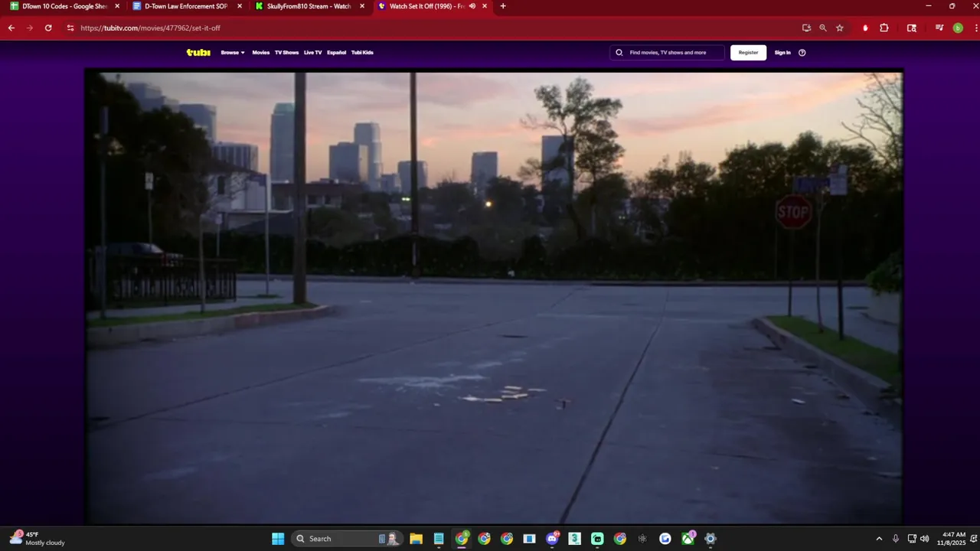980x551 pixels.
Task: Switch to D-Town Law Enforcement SOP tab
Action: coord(186,6)
